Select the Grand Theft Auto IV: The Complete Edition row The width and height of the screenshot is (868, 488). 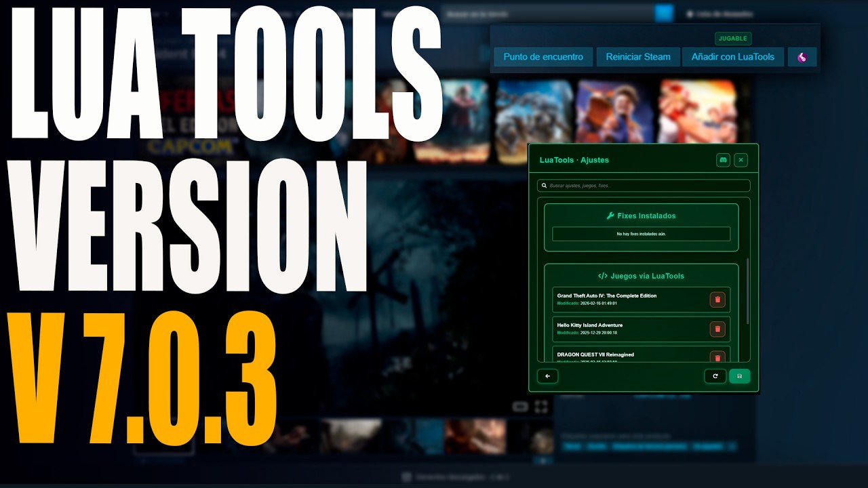pos(641,300)
